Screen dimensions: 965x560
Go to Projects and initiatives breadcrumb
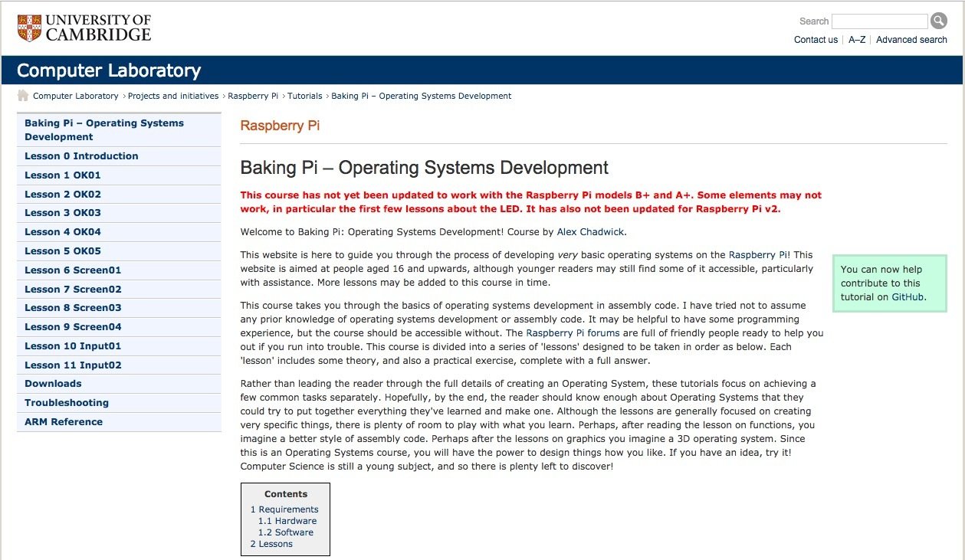173,96
